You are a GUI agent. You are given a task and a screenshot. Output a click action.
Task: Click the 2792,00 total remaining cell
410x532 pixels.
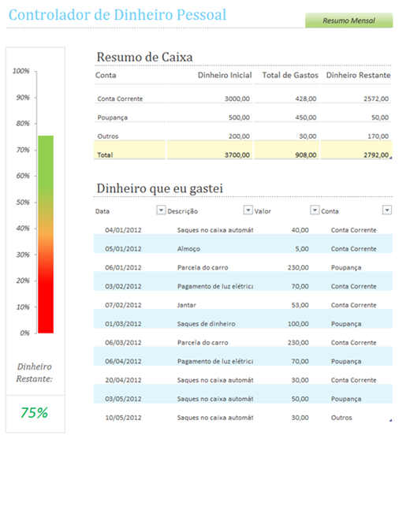pos(376,155)
